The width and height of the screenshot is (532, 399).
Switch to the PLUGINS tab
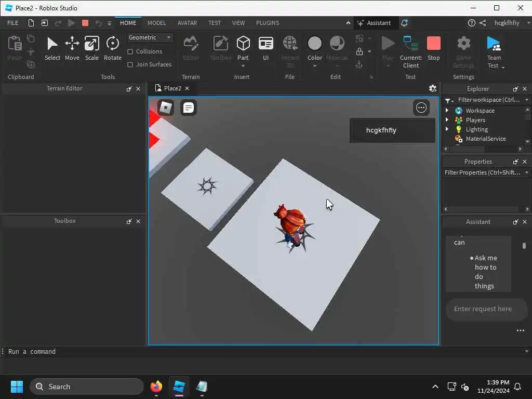click(x=268, y=23)
